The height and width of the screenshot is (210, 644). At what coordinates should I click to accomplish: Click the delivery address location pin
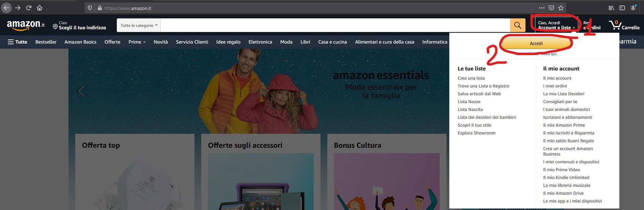55,26
